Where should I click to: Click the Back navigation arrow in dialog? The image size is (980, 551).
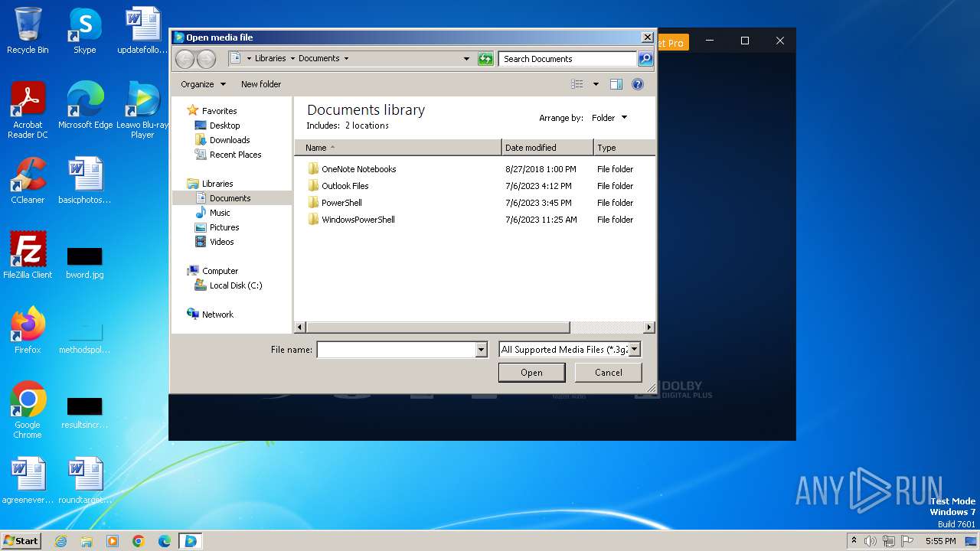185,59
